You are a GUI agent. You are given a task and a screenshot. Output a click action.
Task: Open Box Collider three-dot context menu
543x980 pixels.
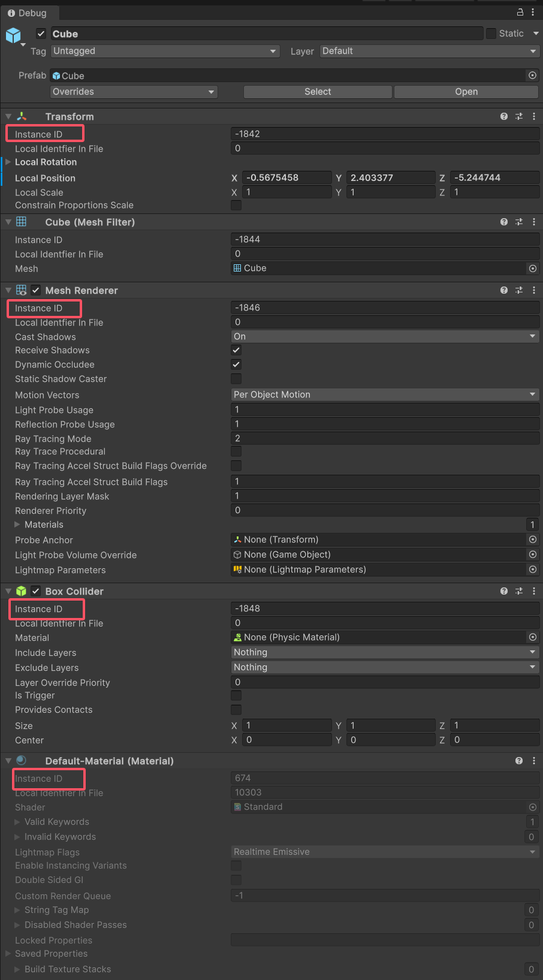tap(534, 591)
